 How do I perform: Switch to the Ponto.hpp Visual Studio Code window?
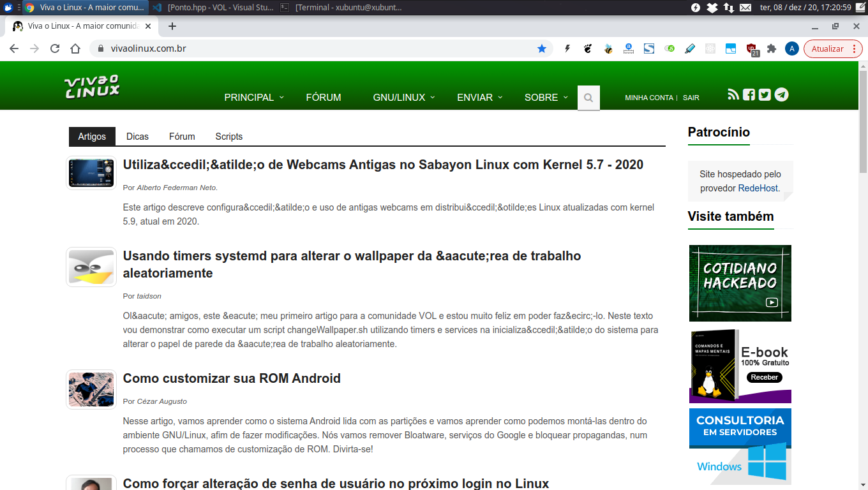214,8
